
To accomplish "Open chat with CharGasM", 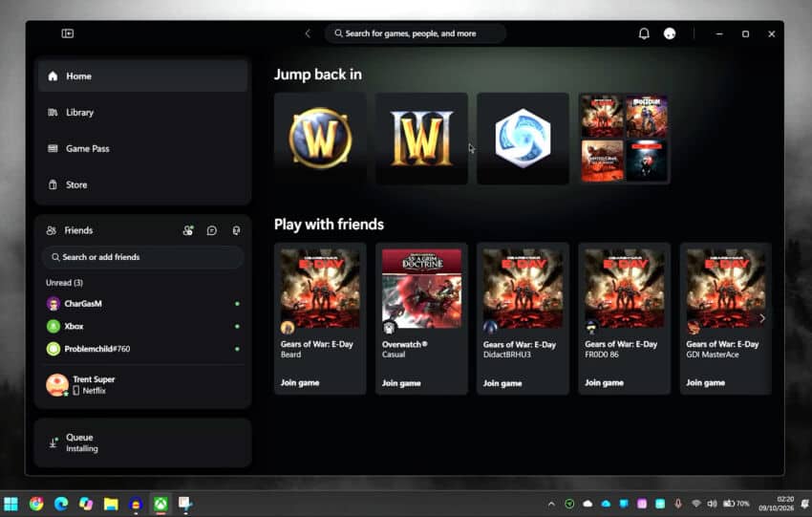I will pyautogui.click(x=142, y=304).
